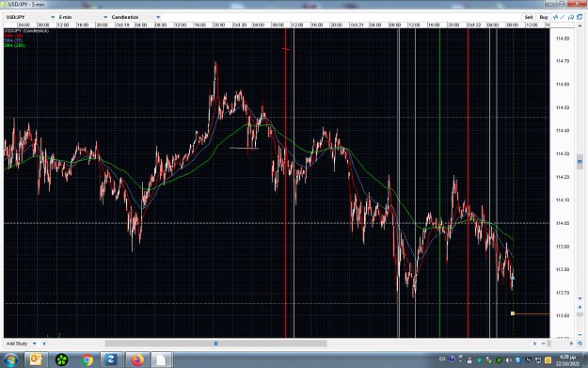
Task: Select the EMA (200) legend label
Action: pyautogui.click(x=15, y=45)
